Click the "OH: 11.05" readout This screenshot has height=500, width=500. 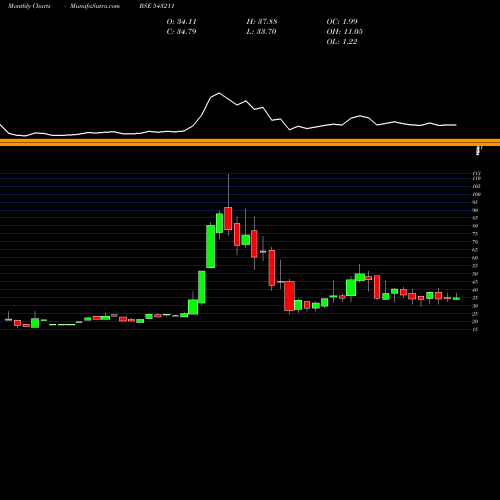pos(345,31)
